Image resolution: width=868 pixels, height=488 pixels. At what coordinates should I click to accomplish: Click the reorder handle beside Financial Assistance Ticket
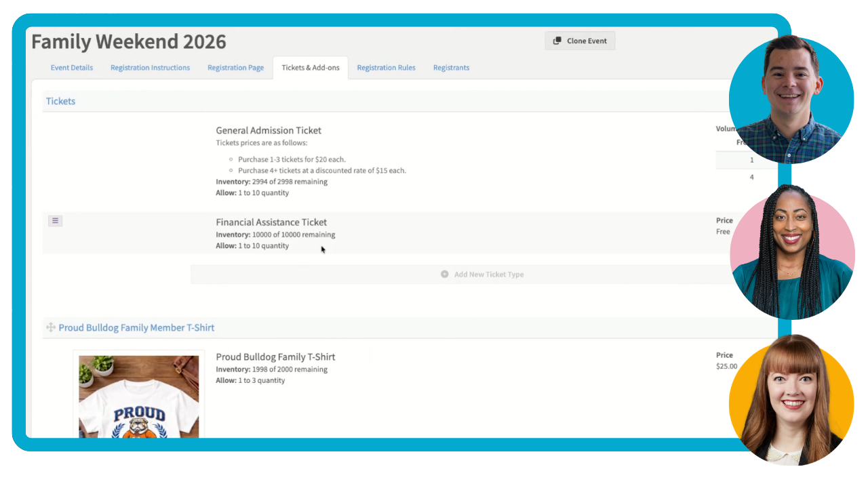[56, 220]
